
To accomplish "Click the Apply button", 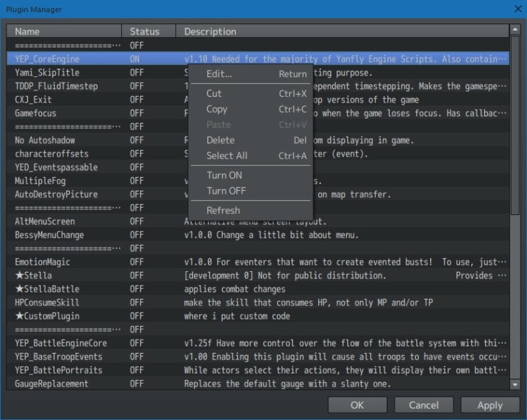I will [x=489, y=405].
